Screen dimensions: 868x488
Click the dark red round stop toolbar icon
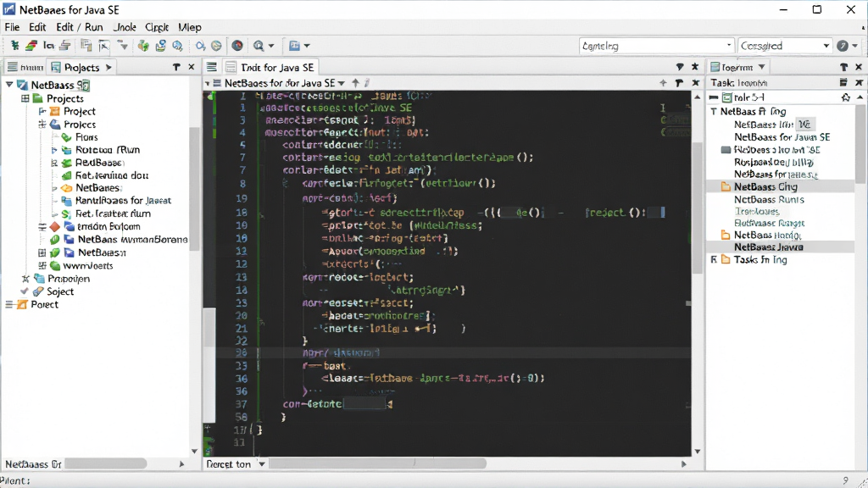[237, 46]
